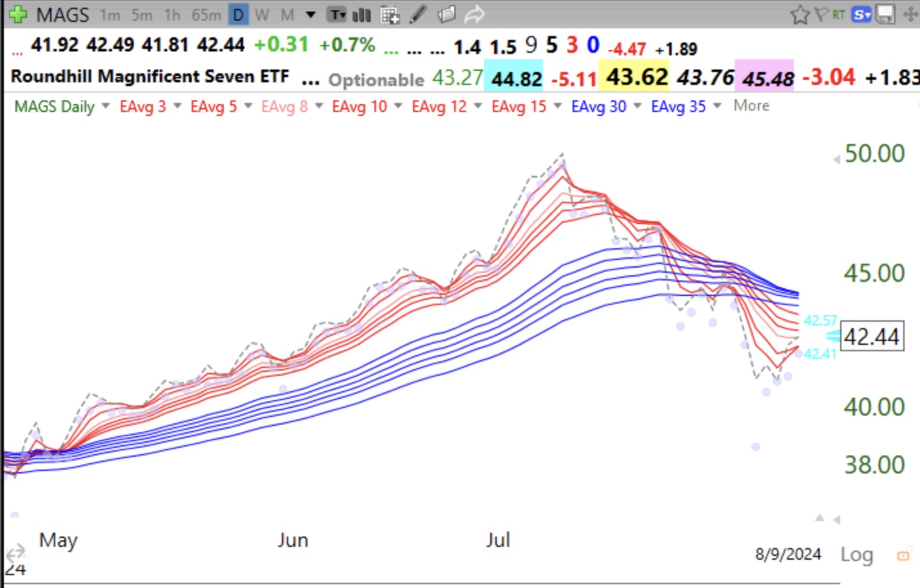Screen dimensions: 920x588
Task: Click the green 43.27 value
Action: (x=457, y=78)
